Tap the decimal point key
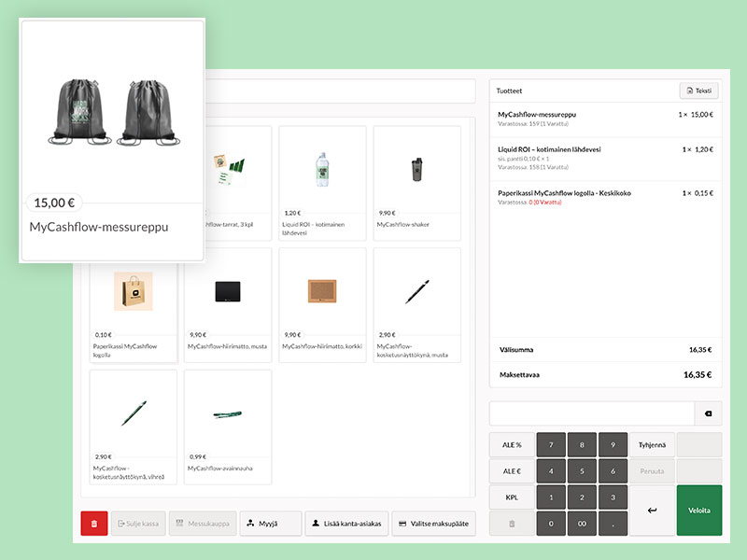747x560 pixels. click(613, 524)
